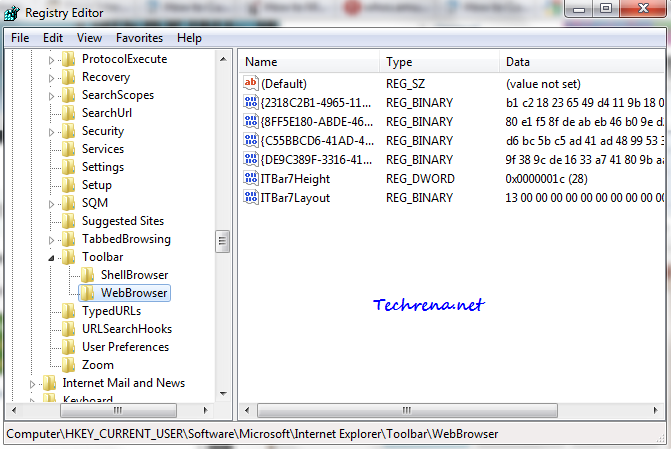The width and height of the screenshot is (671, 449).
Task: Click the WebBrowser folder icon
Action: pos(87,293)
